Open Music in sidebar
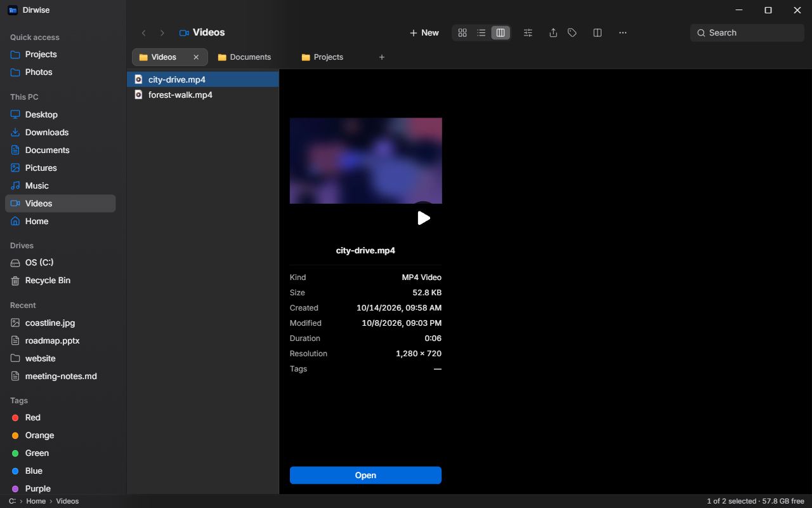 [60, 185]
